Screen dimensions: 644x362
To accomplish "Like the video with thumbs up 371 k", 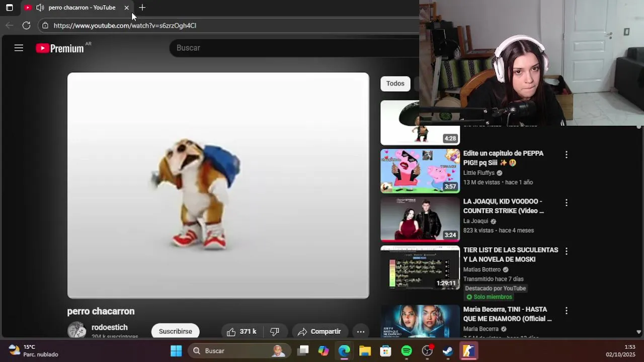I will pyautogui.click(x=242, y=331).
